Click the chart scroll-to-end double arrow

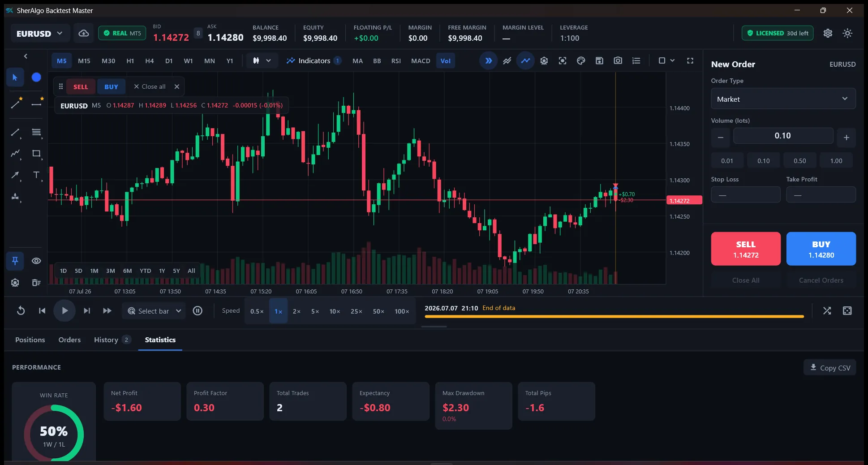pyautogui.click(x=488, y=60)
